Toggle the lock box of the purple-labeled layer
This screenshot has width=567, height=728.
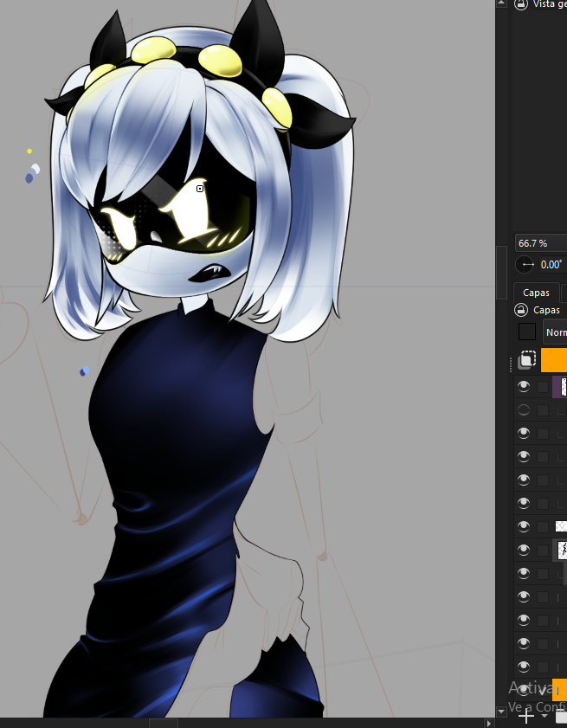point(543,387)
